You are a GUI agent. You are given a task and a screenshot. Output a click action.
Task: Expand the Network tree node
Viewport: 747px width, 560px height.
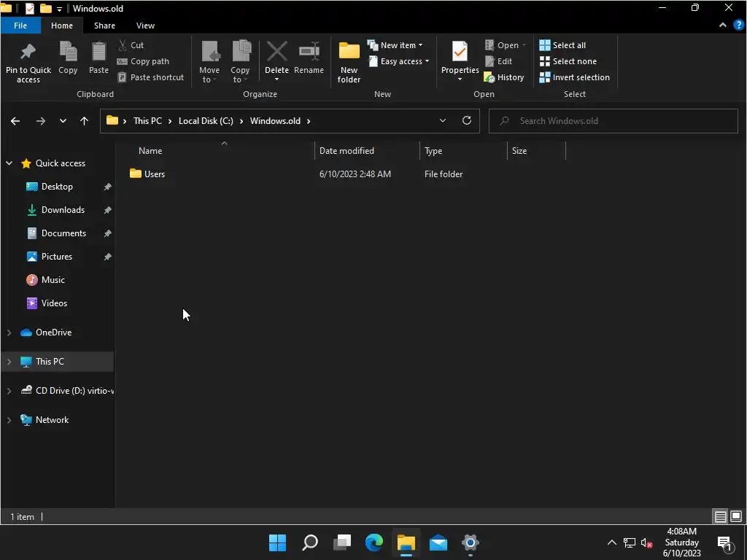tap(9, 420)
